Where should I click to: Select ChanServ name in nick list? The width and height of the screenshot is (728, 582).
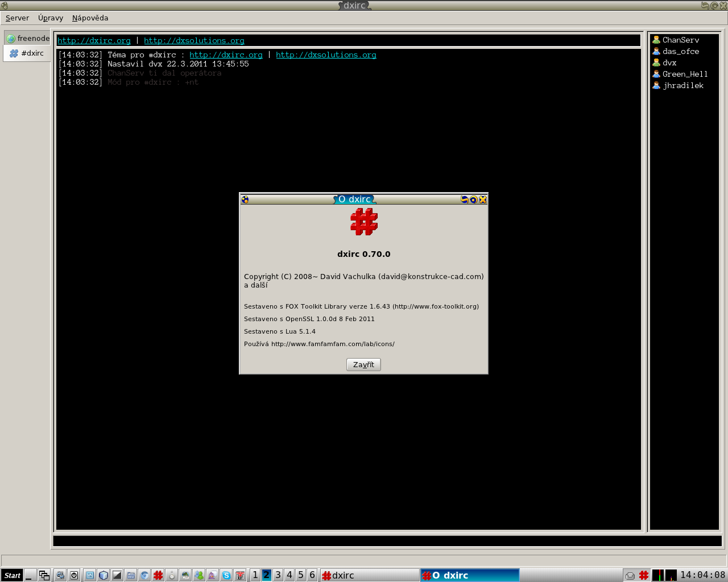pyautogui.click(x=681, y=40)
